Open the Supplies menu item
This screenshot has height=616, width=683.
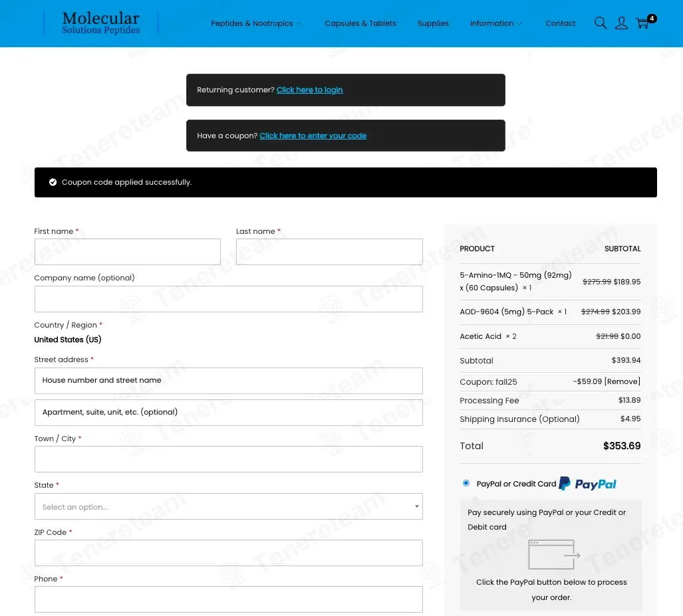click(x=433, y=23)
